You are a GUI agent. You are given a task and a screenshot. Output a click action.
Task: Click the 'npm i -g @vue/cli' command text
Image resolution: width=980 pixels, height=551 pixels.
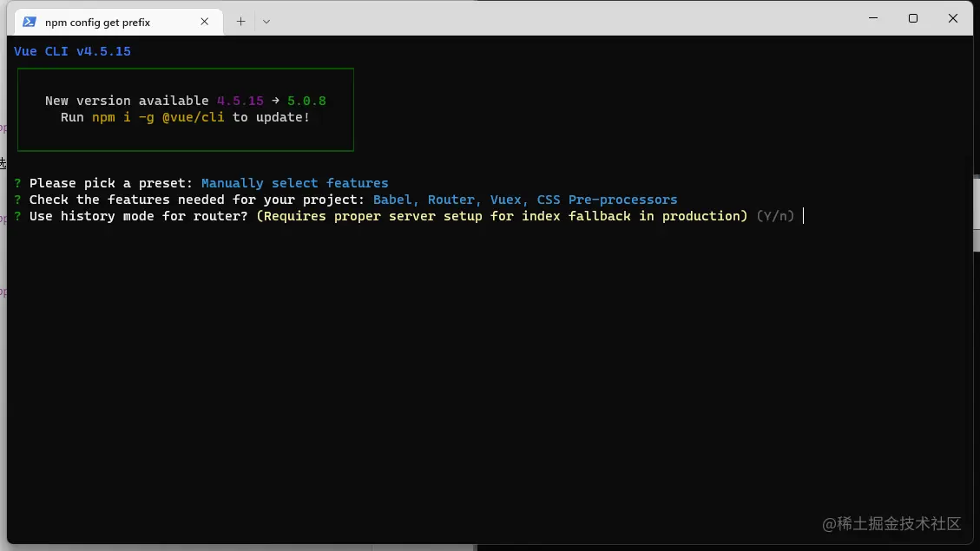158,117
